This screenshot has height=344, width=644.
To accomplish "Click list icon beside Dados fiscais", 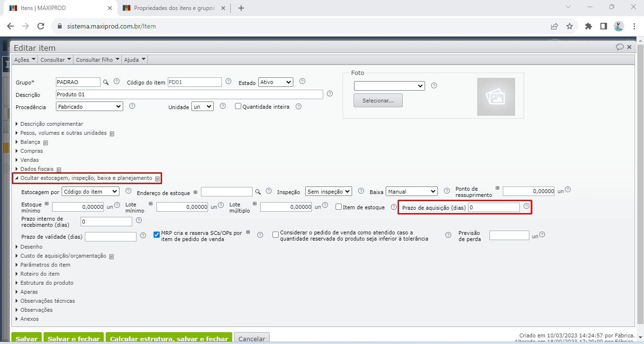I will [x=59, y=169].
